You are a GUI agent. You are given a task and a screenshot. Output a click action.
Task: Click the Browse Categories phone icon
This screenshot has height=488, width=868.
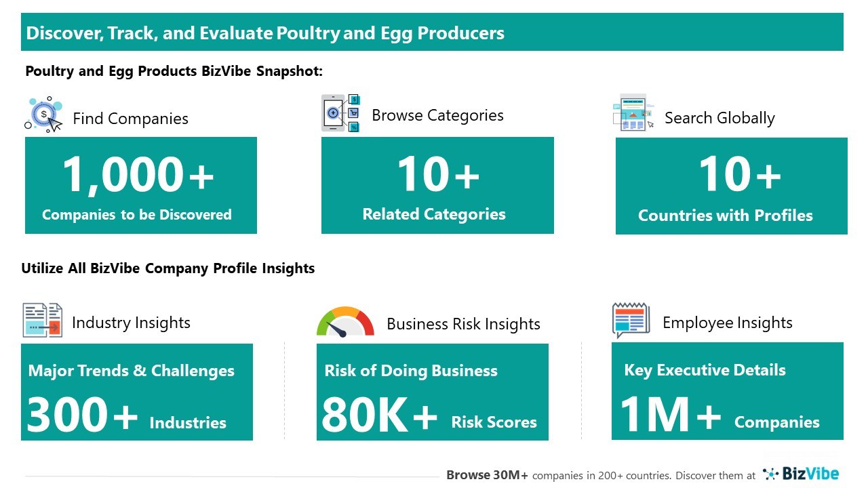click(340, 113)
